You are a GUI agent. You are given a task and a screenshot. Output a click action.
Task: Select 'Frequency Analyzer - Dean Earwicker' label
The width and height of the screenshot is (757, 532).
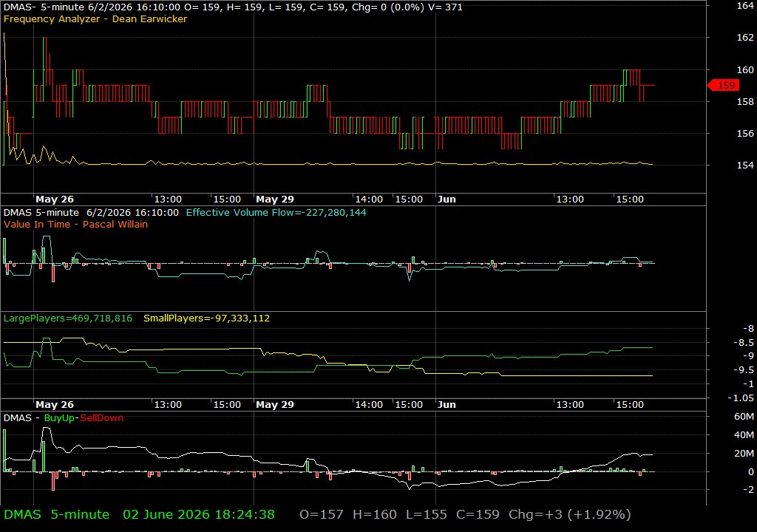(95, 18)
